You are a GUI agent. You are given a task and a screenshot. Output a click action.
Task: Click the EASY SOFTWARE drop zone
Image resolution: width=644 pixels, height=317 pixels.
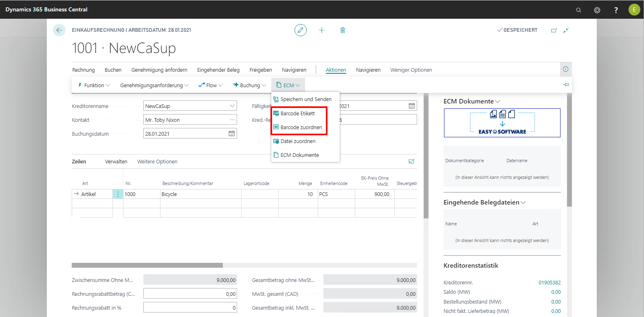pyautogui.click(x=502, y=123)
